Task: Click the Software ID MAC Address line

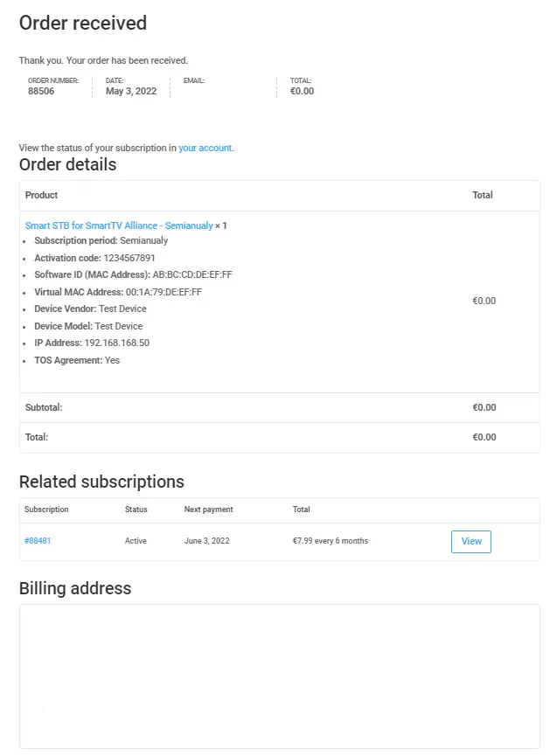Action: [x=133, y=274]
